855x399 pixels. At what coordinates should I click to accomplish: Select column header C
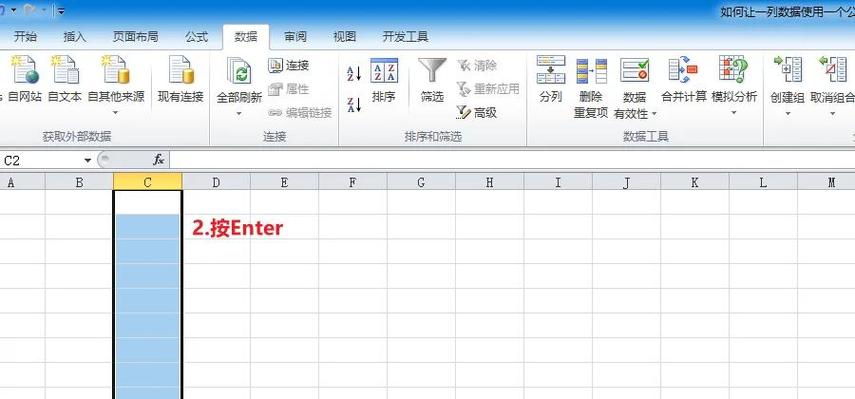click(x=148, y=182)
